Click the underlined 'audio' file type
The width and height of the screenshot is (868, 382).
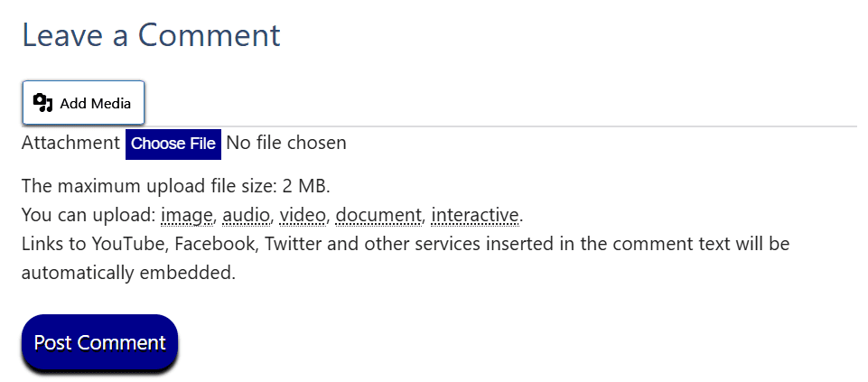coord(246,216)
